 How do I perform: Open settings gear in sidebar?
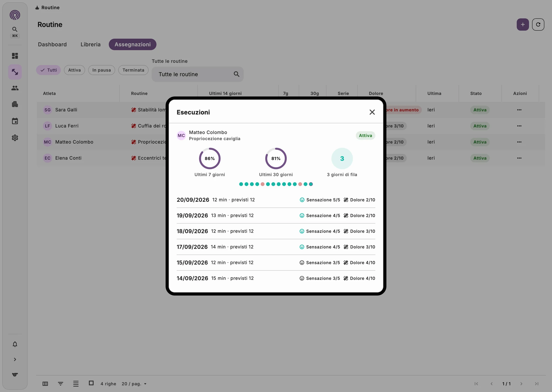(x=15, y=138)
